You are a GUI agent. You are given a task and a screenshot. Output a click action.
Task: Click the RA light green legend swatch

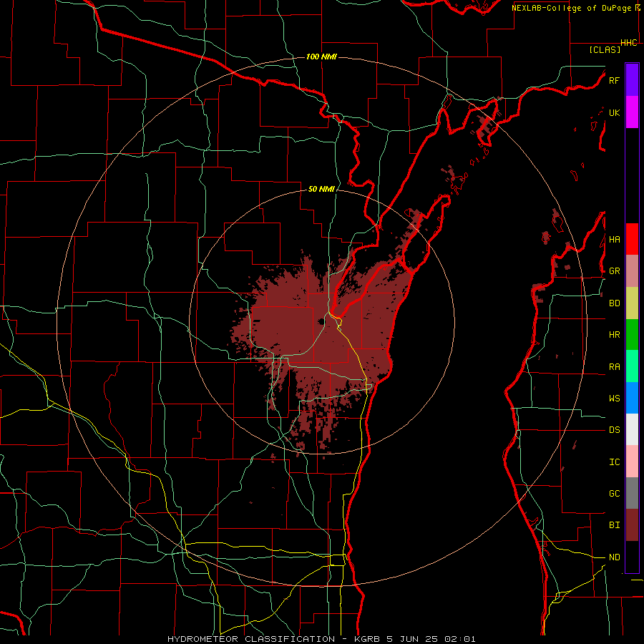coord(632,366)
